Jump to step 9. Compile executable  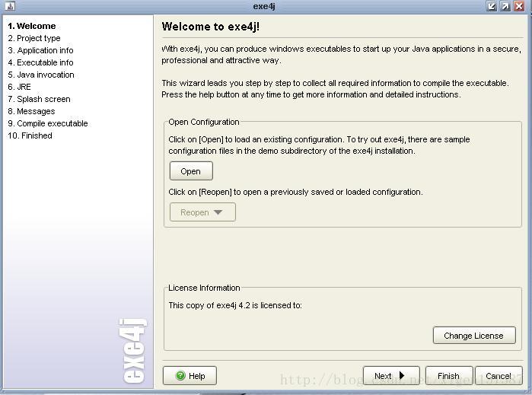point(48,123)
